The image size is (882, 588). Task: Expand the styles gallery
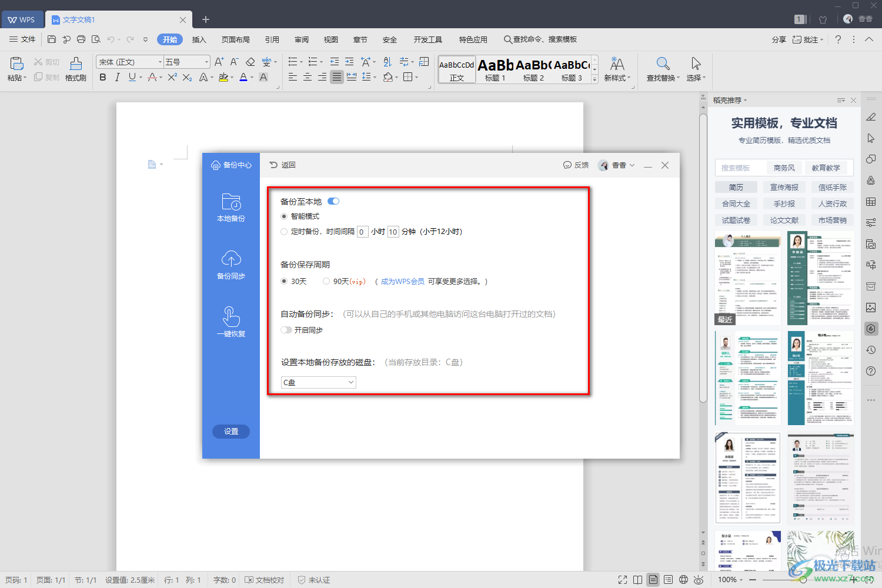pos(594,79)
